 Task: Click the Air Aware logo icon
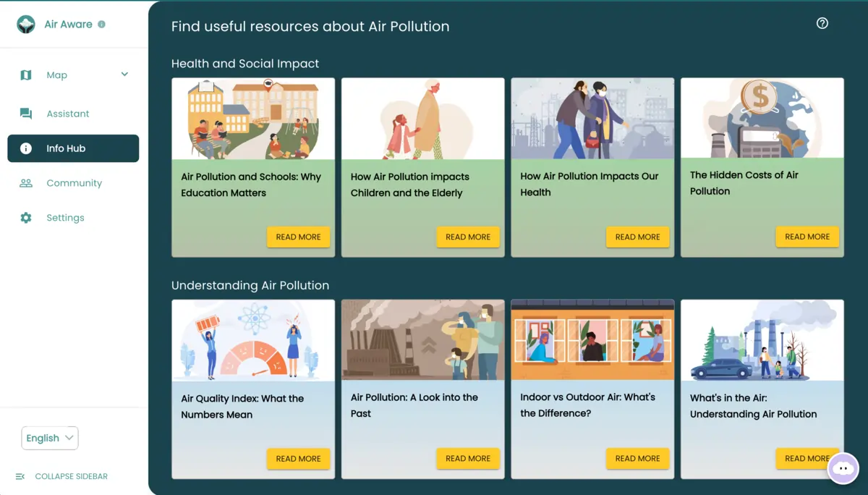click(26, 25)
